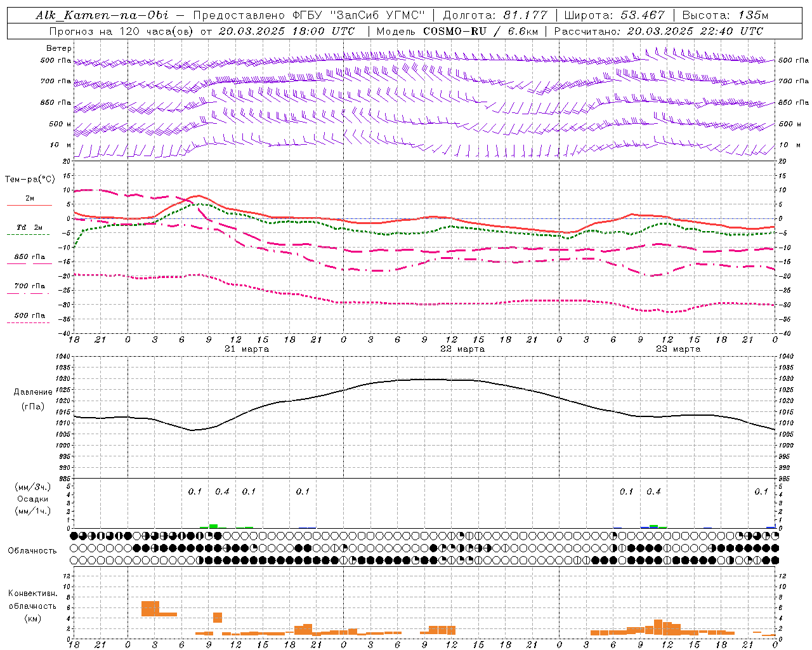Click the 700 гПа temperature legend entry
812x650 pixels.
30,286
